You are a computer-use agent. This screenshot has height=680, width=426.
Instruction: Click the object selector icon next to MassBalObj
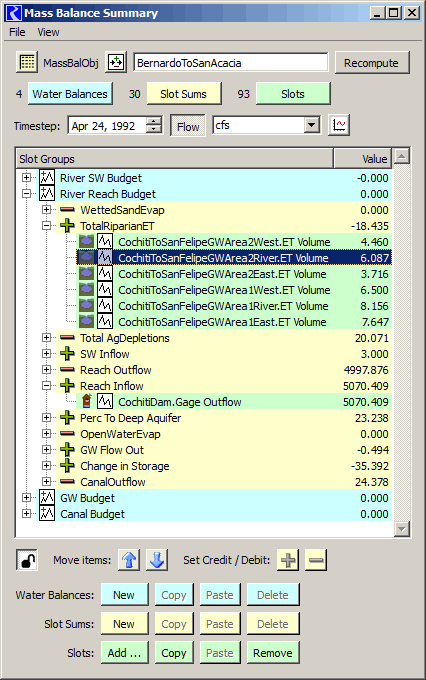point(116,62)
